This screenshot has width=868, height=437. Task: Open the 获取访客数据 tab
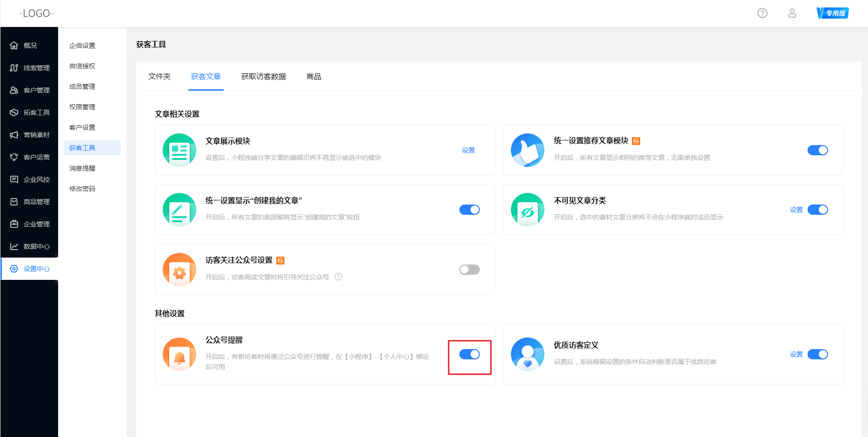click(264, 76)
